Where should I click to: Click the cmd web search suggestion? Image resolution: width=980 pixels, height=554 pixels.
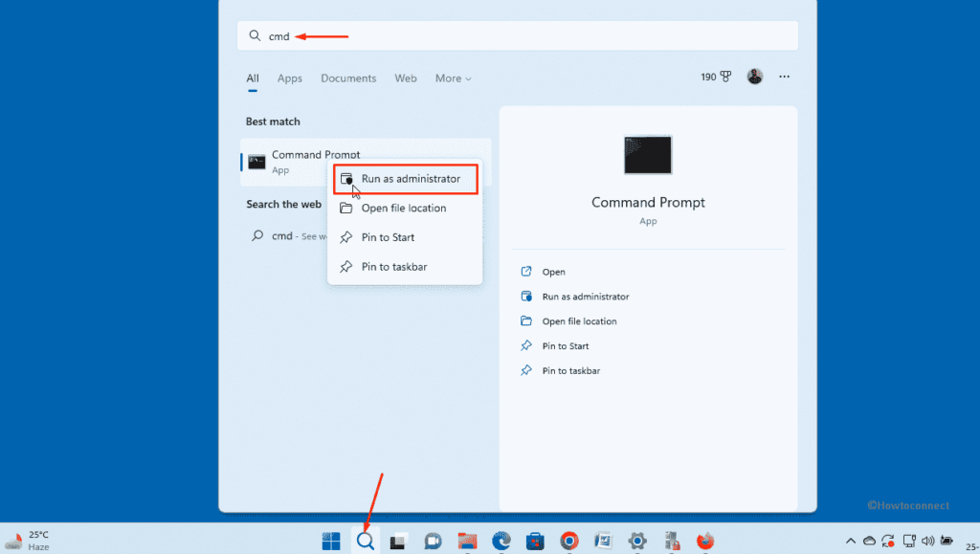[287, 236]
